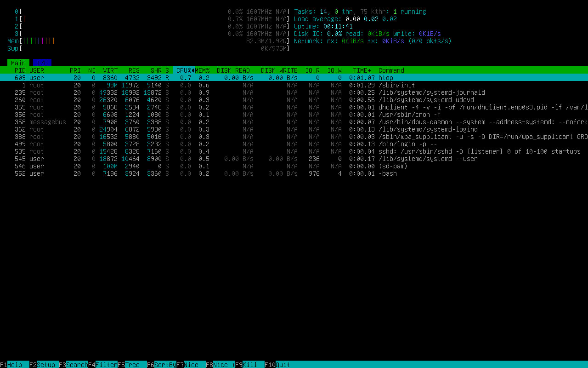The width and height of the screenshot is (588, 368).
Task: Sort processes by the MEM% column
Action: tap(202, 70)
